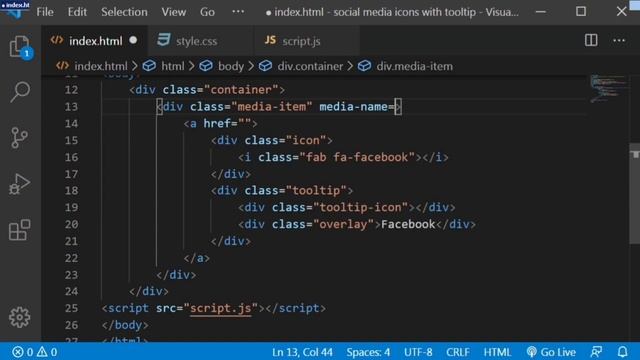Click the Go Live button in status bar
This screenshot has width=640, height=360.
(x=551, y=352)
